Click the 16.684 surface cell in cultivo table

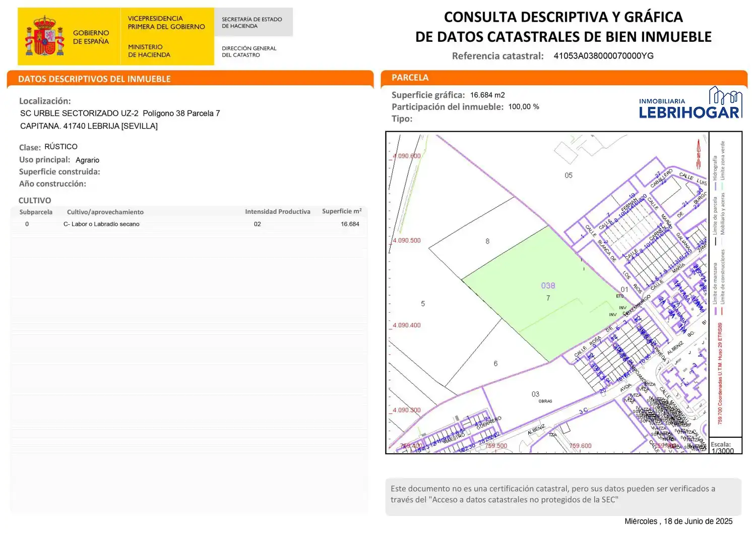click(350, 224)
